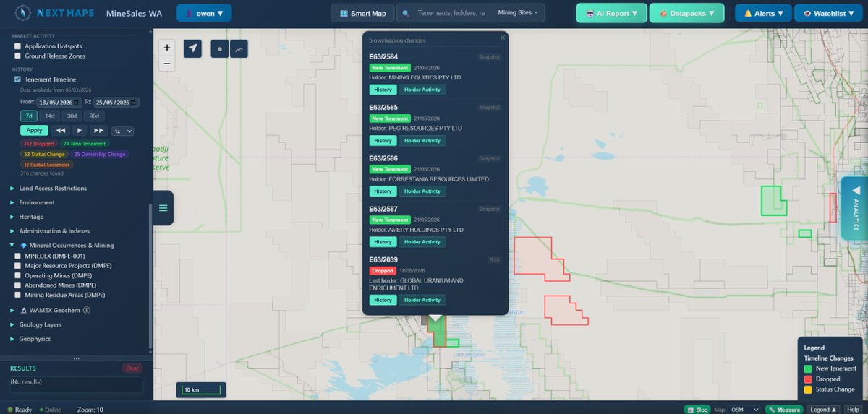The height and width of the screenshot is (414, 868).
Task: Expand the Geophysics section
Action: 30,339
